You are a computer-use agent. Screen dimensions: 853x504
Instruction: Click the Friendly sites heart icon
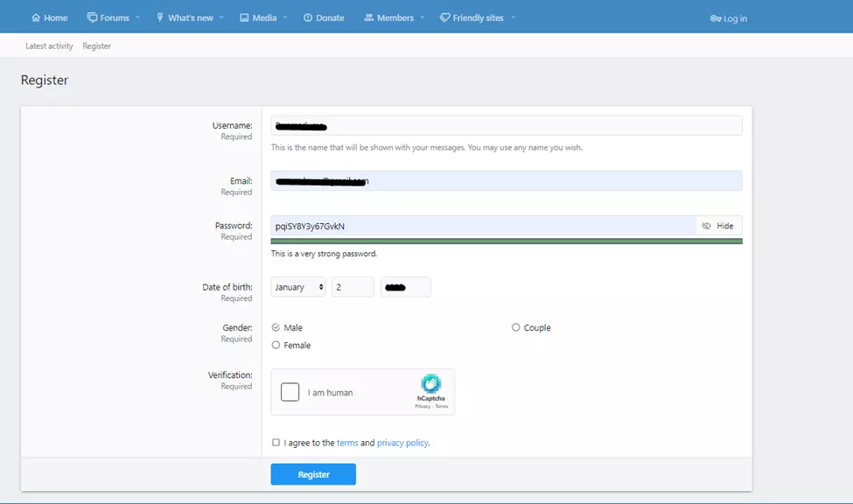pos(444,18)
